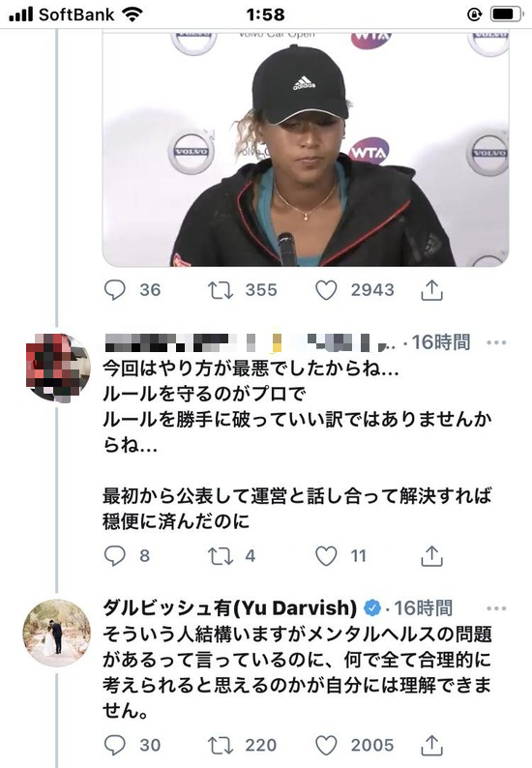Open Yu Darvish's wedding profile picture
532x768 pixels.
coord(57,633)
